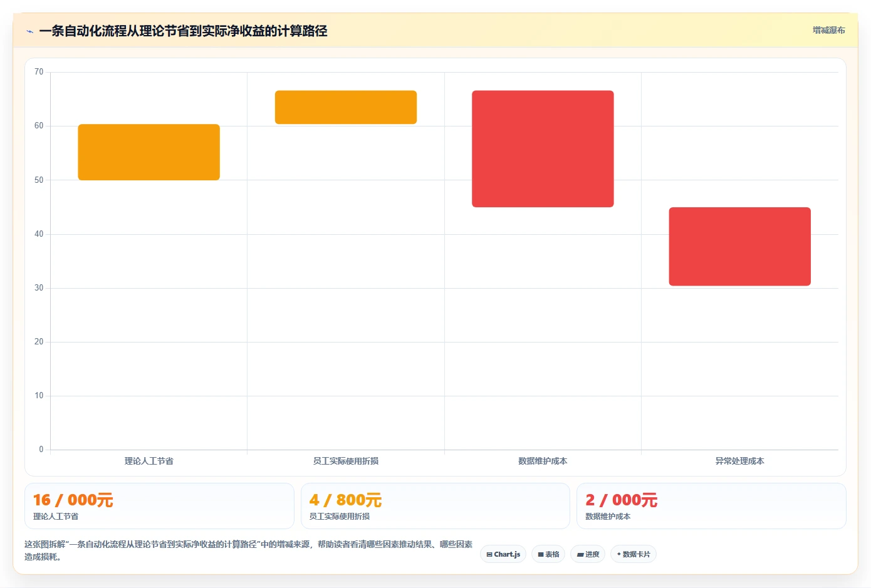Click the 2 / 000元 stat card
Image resolution: width=871 pixels, height=588 pixels.
click(x=711, y=506)
